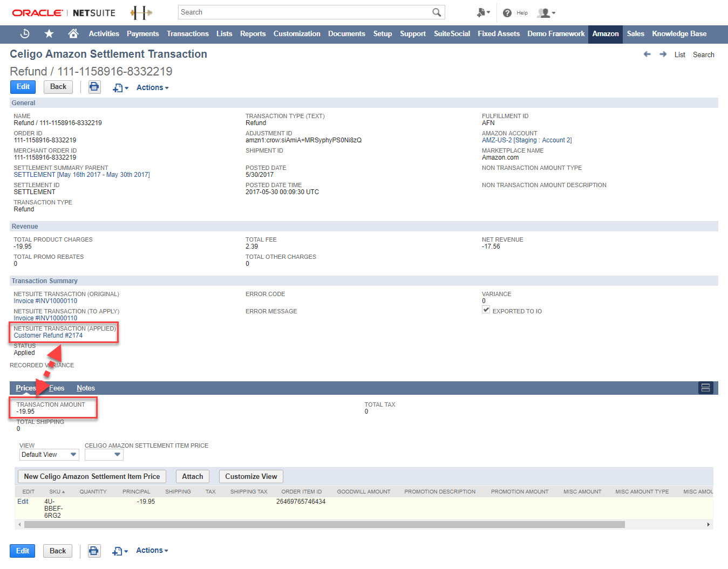Click the bottom Edit button
Image resolution: width=728 pixels, height=569 pixels.
pyautogui.click(x=23, y=551)
